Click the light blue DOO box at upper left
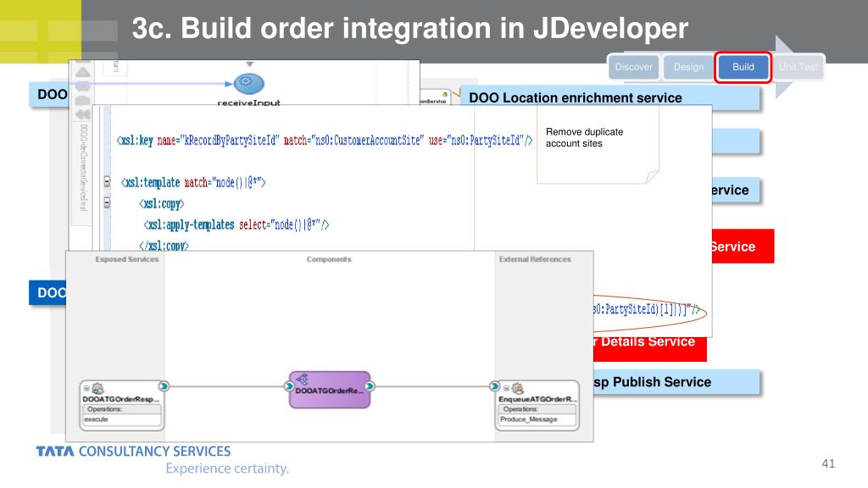This screenshot has height=488, width=868. [48, 95]
